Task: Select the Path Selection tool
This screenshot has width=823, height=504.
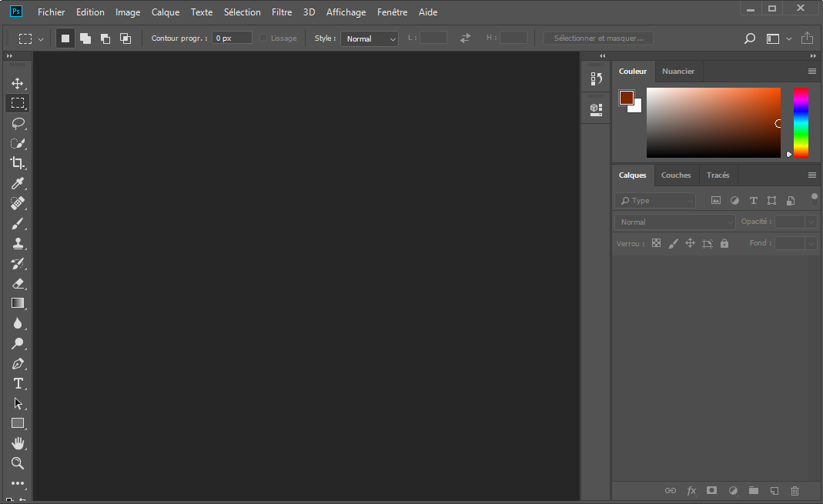Action: [x=17, y=403]
